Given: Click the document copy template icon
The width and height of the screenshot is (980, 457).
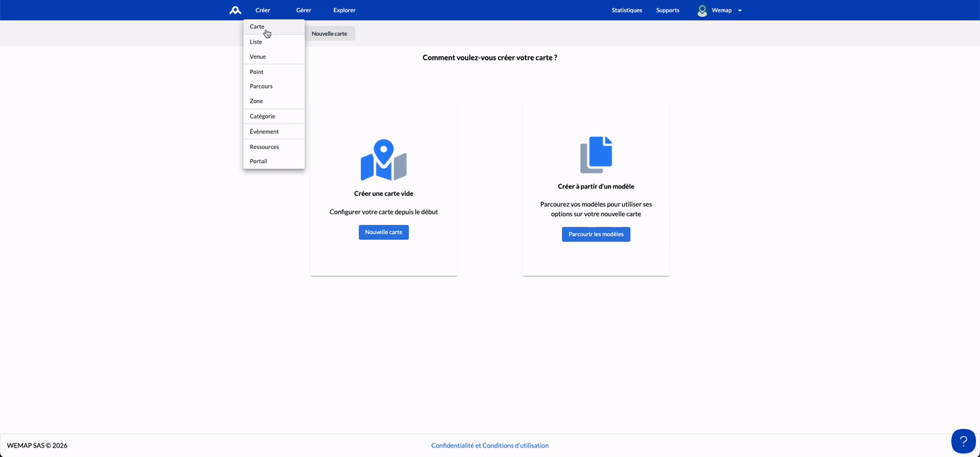Looking at the screenshot, I should [x=596, y=154].
